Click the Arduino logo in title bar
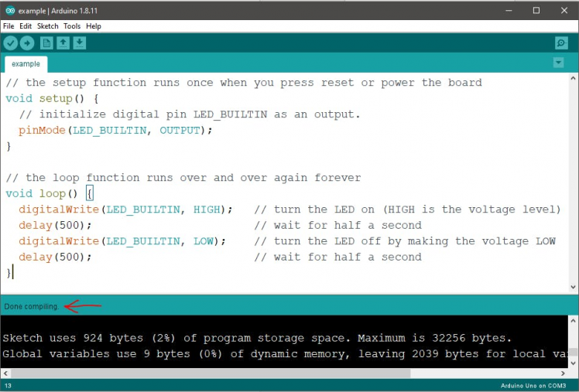 10,11
